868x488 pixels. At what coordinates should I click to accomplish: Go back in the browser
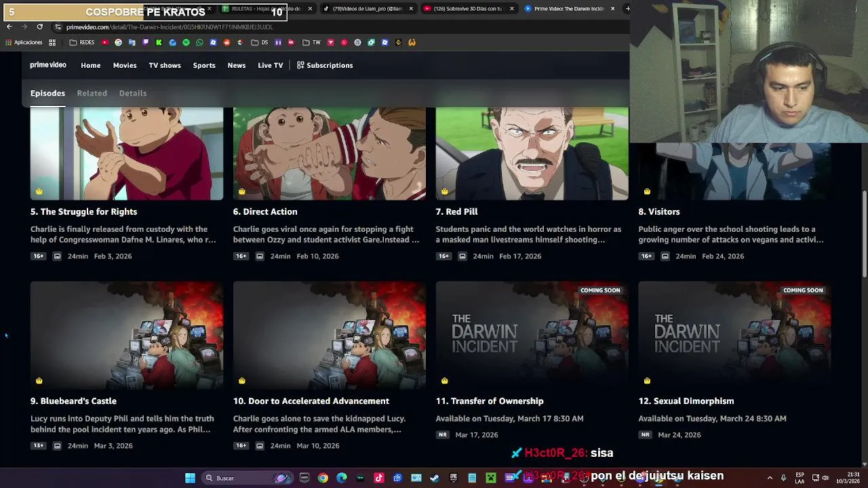(9, 26)
